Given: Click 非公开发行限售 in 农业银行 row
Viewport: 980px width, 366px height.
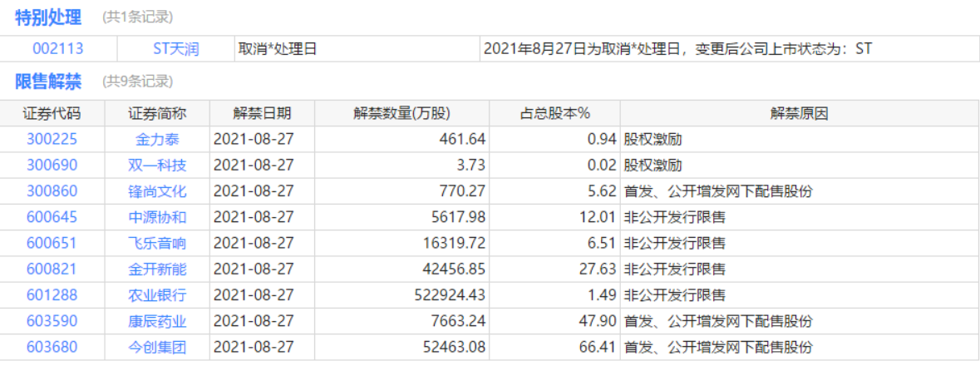Looking at the screenshot, I should coord(674,294).
